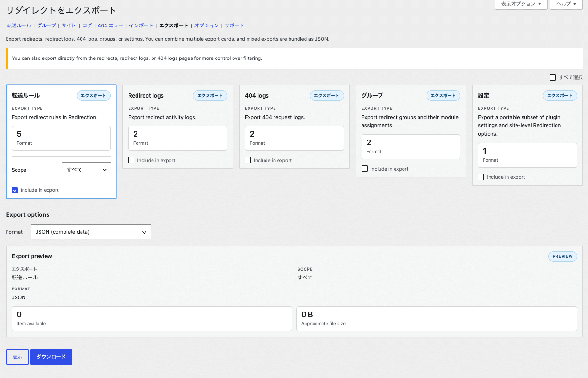Select the 404 logs card title

pyautogui.click(x=257, y=96)
